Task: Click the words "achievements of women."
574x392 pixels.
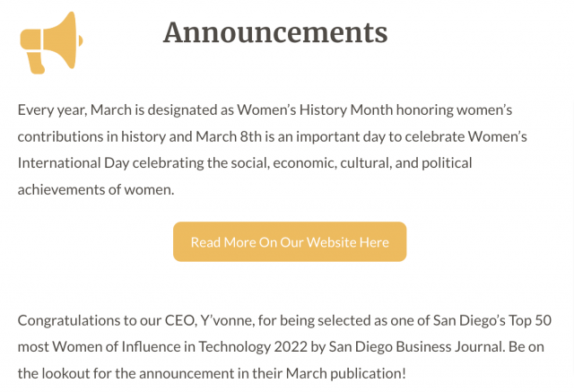Action: tap(96, 189)
